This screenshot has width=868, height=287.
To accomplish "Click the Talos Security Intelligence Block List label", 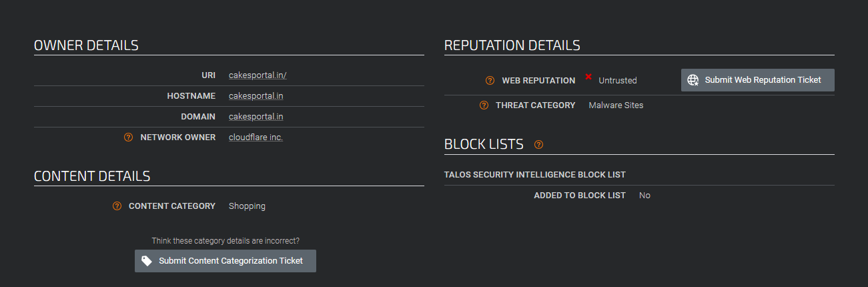I will pyautogui.click(x=534, y=175).
